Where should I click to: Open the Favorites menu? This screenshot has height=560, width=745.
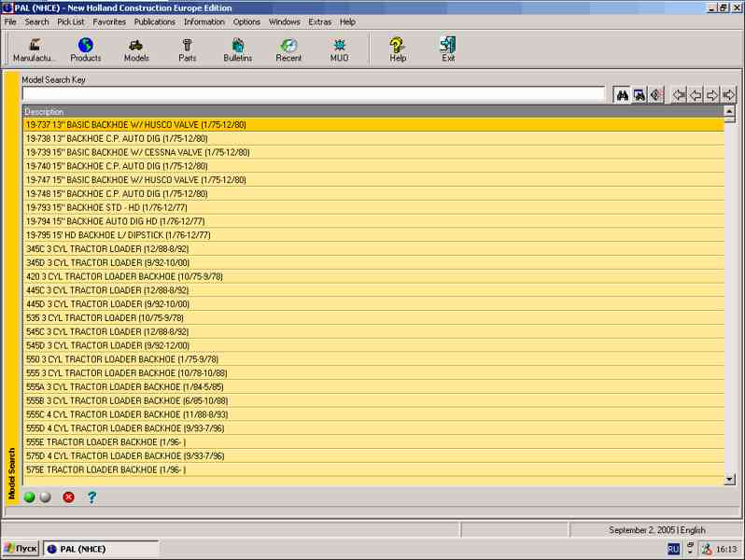109,21
